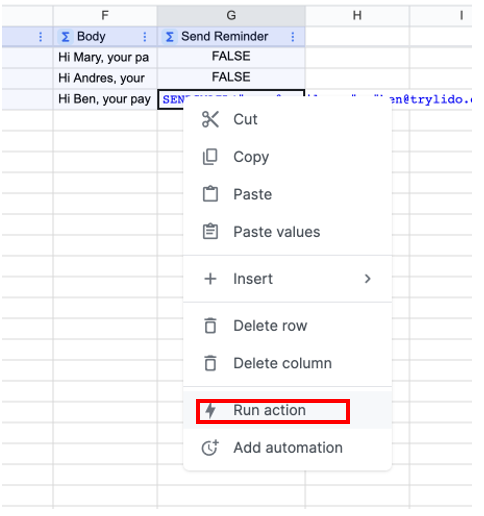Select column F header

(105, 15)
